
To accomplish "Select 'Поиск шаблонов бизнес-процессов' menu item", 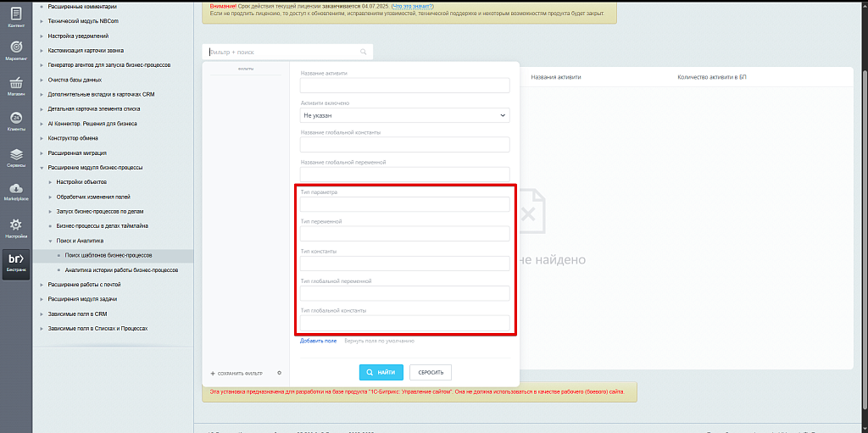I will tap(110, 255).
